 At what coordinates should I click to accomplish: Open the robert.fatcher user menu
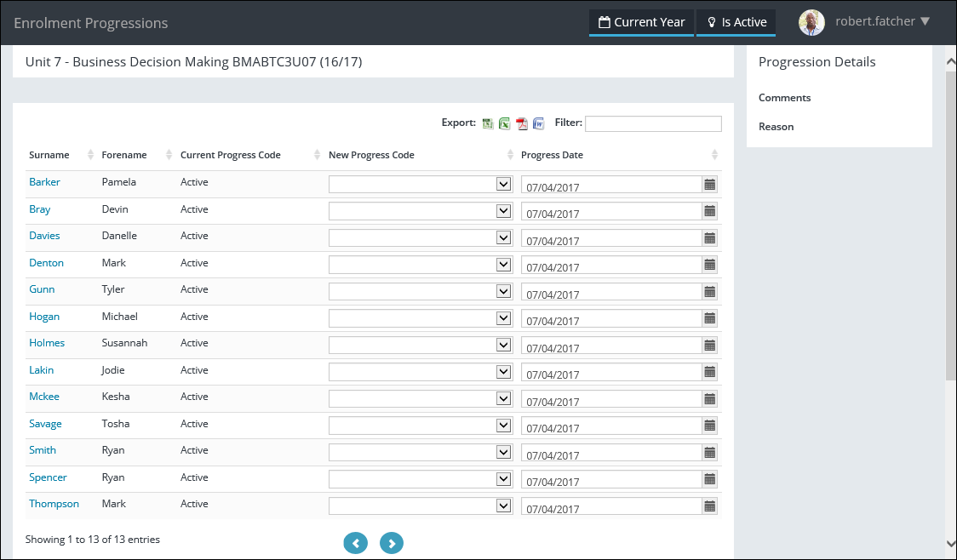pos(882,22)
